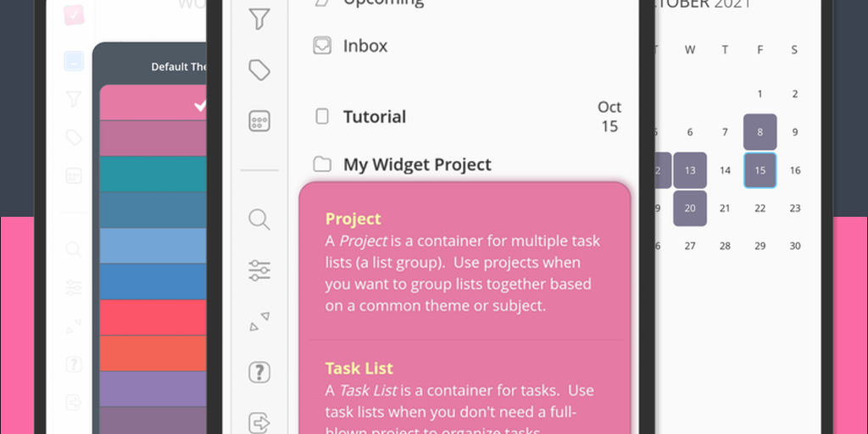Choose the teal theme color swatch
868x434 pixels.
pos(153,174)
